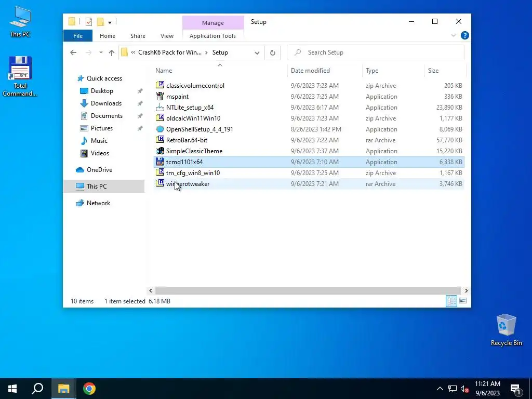Open Documents in navigation pane

107,116
